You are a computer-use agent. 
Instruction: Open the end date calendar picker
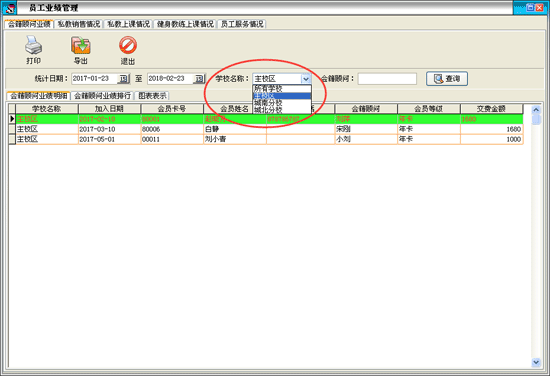click(x=199, y=79)
